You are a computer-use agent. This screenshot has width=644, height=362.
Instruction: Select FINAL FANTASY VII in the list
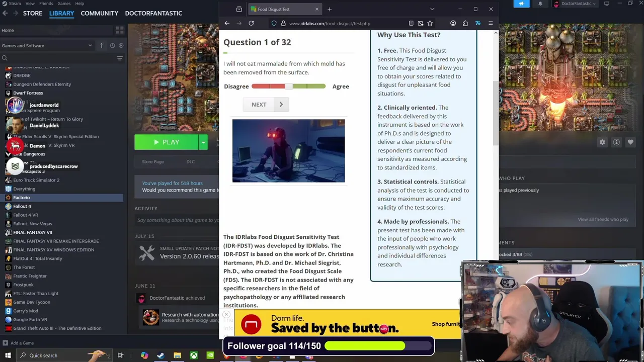pyautogui.click(x=32, y=232)
